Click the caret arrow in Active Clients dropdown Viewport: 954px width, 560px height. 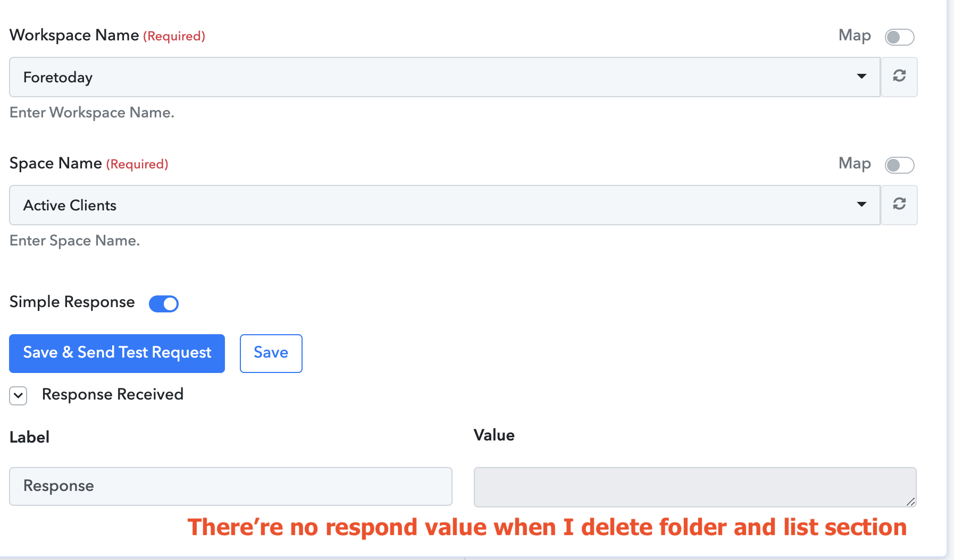(861, 205)
